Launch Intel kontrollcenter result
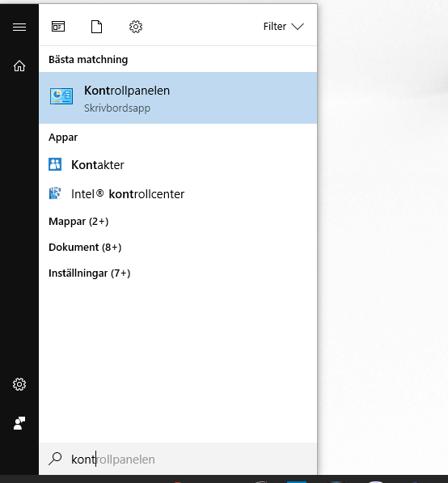The width and height of the screenshot is (448, 483). click(178, 194)
